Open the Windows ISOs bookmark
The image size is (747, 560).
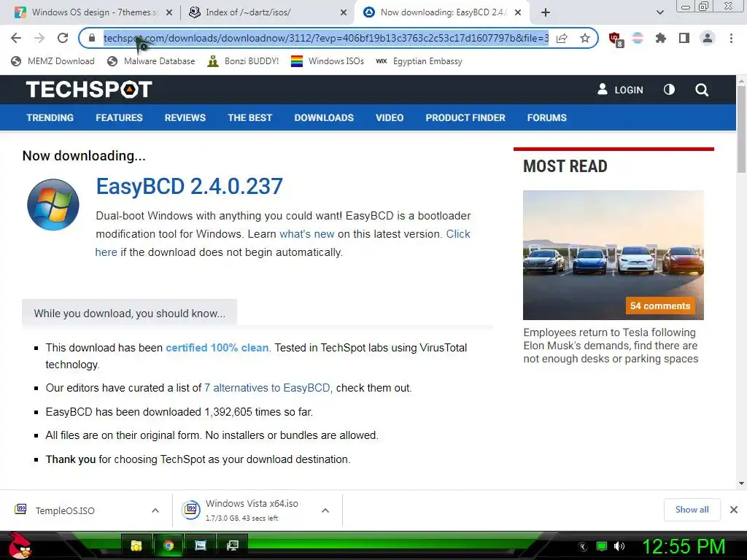328,61
